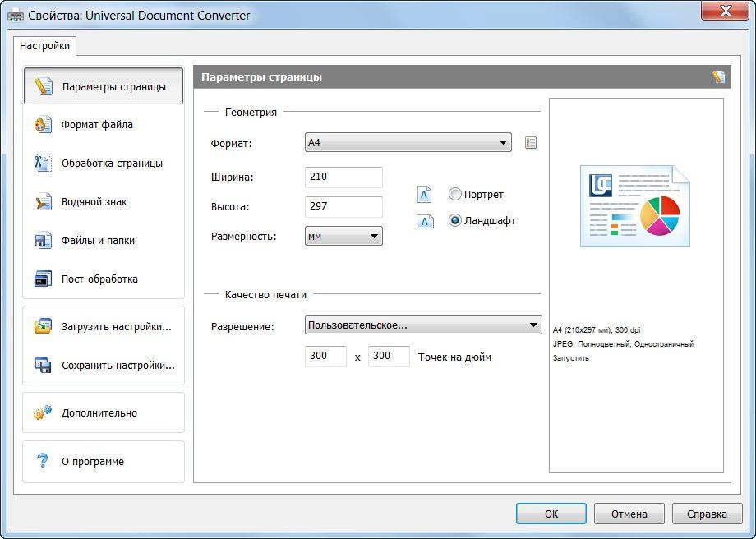The height and width of the screenshot is (539, 756).
Task: Click the Пост-обработка window icon
Action: (x=43, y=279)
